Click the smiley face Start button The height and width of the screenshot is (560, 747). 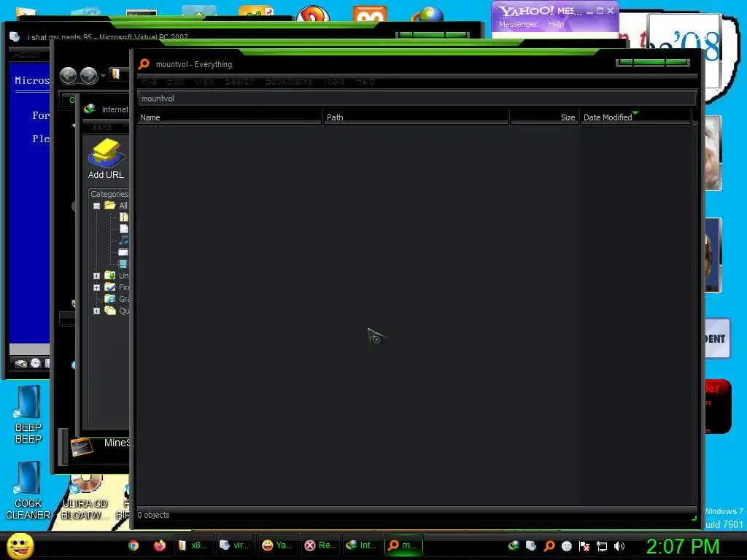tap(20, 545)
